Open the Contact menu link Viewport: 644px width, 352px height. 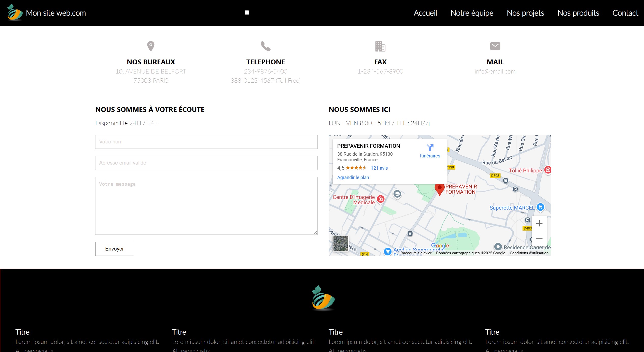click(x=625, y=13)
